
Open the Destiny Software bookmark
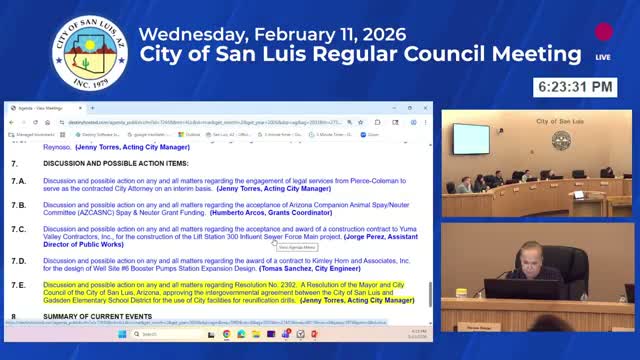(98, 135)
